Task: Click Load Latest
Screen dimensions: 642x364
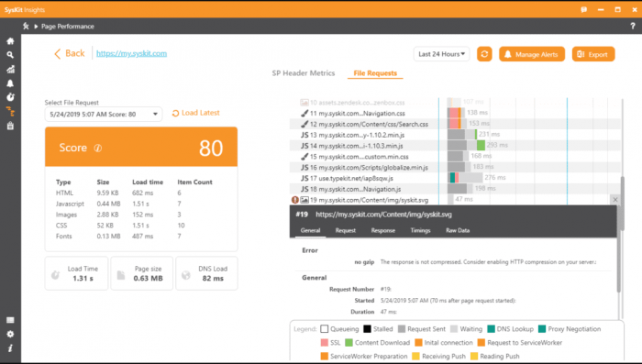Action: click(195, 113)
